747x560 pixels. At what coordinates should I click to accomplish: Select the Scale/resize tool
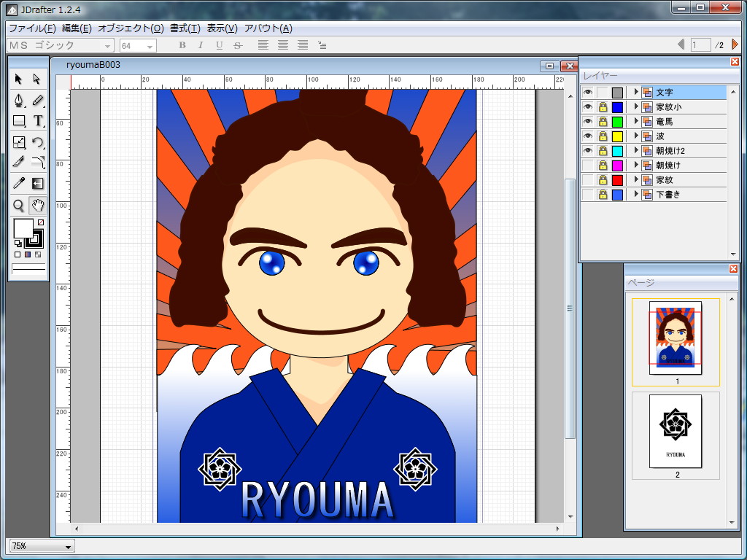coord(18,142)
